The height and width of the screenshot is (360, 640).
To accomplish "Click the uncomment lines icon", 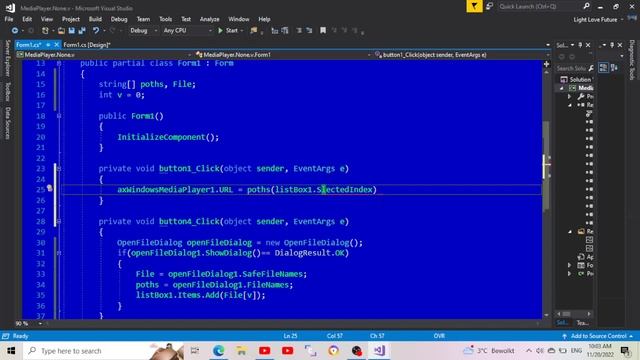I will (309, 31).
